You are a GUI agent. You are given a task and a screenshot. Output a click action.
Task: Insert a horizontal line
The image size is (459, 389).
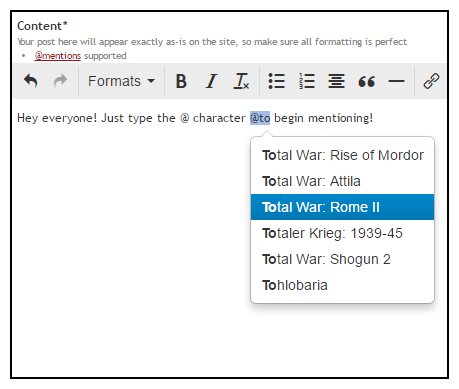396,81
